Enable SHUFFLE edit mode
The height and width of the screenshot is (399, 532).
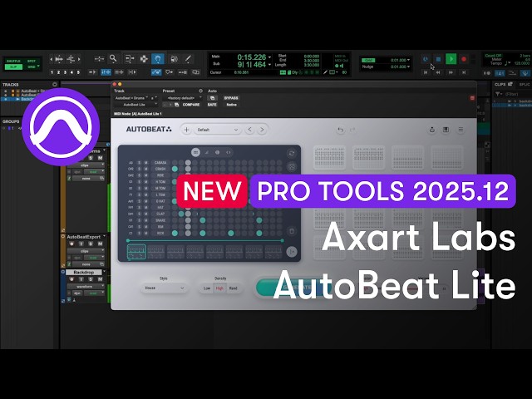point(13,61)
